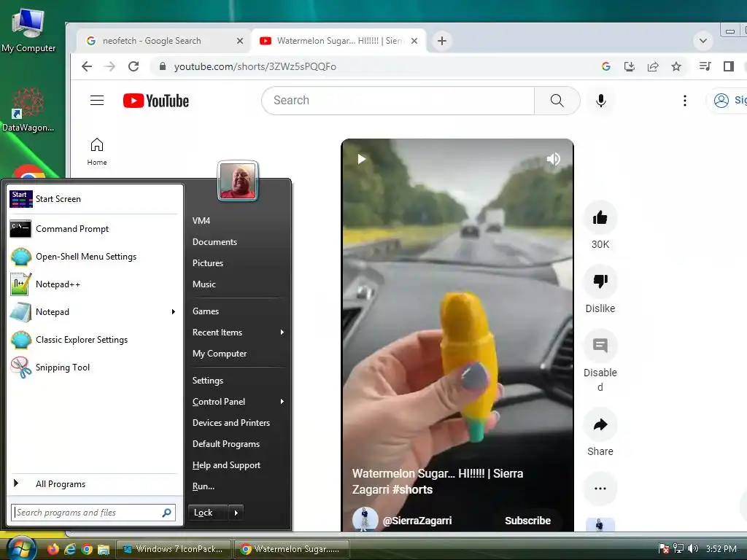Expand Notepad recent files arrow
Screen dimensions: 747x560
coord(174,312)
